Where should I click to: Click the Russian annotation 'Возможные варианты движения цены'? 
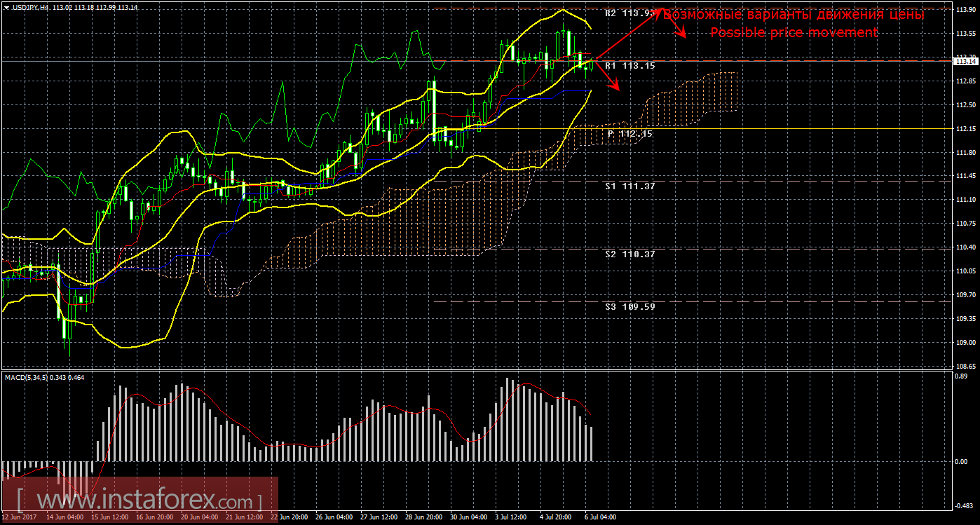tap(794, 15)
